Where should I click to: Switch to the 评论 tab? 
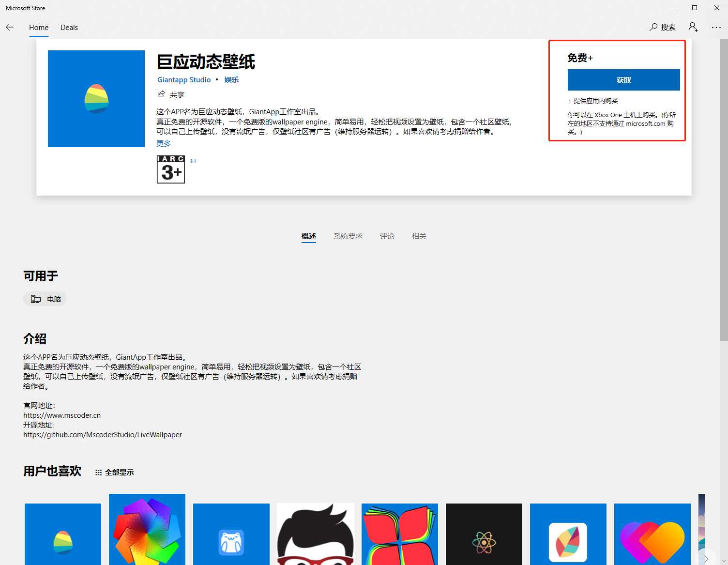[x=387, y=236]
